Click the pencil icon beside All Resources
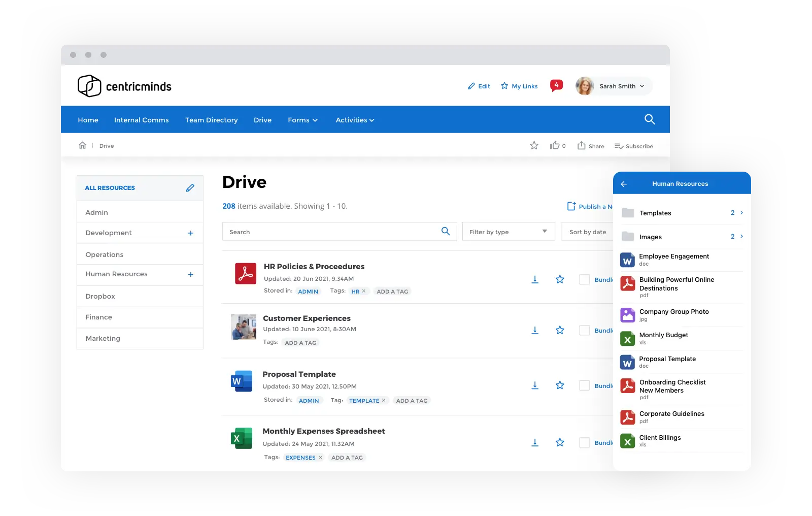The width and height of the screenshot is (812, 516). [x=190, y=188]
